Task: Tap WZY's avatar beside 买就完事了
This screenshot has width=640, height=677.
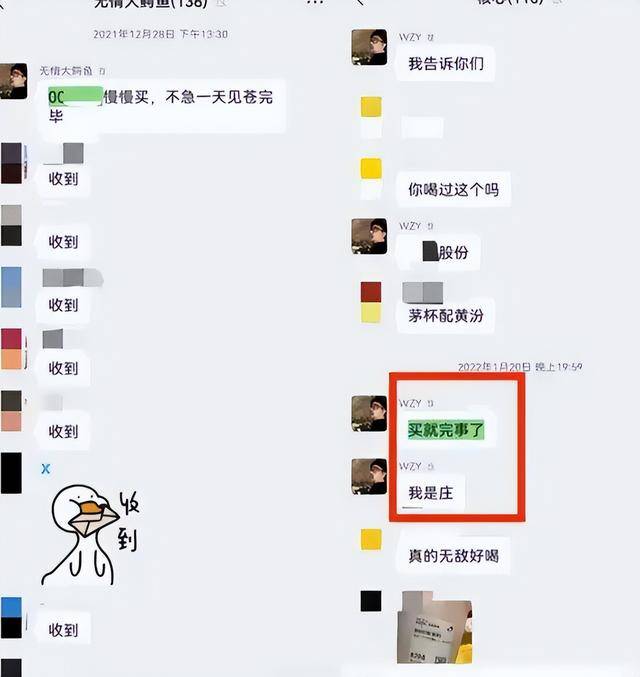Action: 369,414
